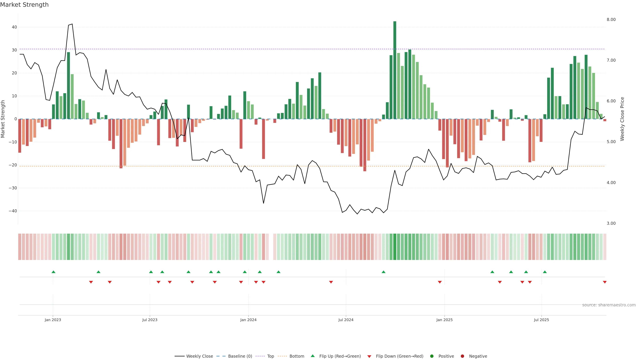Viewport: 644px width, 362px height.
Task: Toggle the Weekly Close legend label
Action: pyautogui.click(x=200, y=356)
